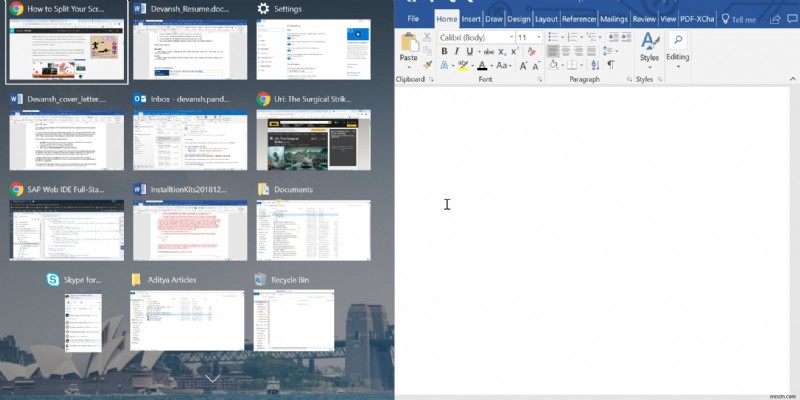Toggle subscript formatting
800x400 pixels.
(502, 52)
